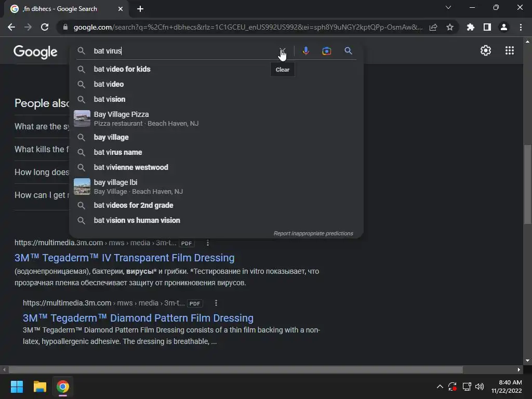
Task: Expand question starting 'What are the s'
Action: (x=42, y=127)
